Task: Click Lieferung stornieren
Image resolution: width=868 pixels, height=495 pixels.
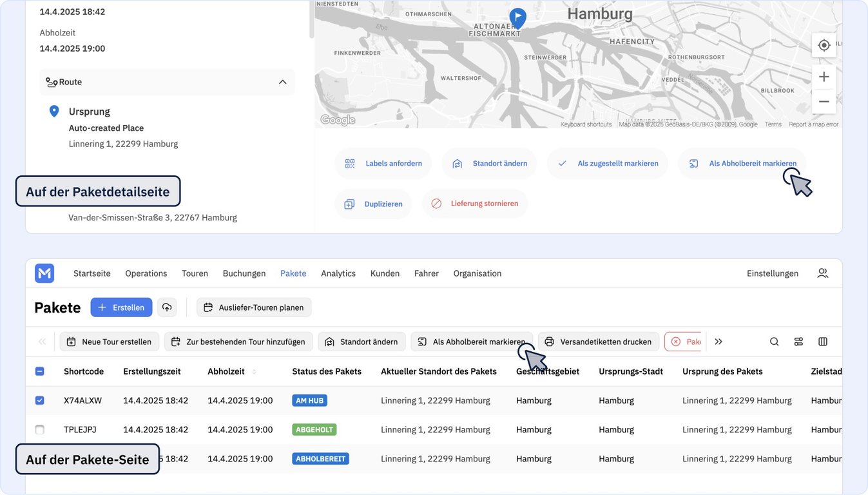Action: [474, 204]
